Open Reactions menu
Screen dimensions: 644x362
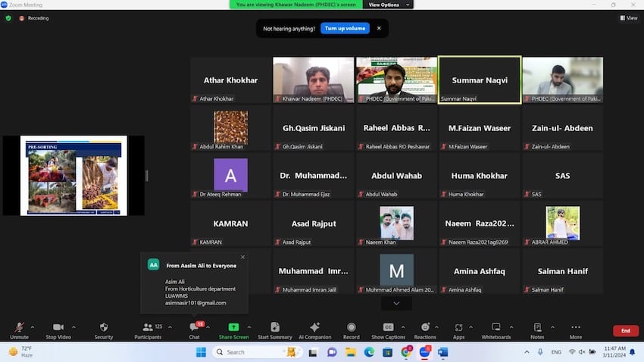pos(425,330)
